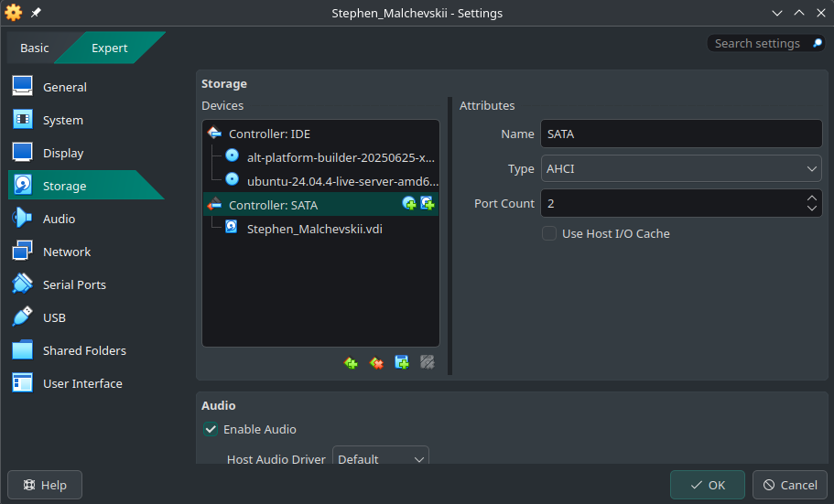
Task: Open the Host Audio Driver dropdown
Action: pyautogui.click(x=380, y=459)
